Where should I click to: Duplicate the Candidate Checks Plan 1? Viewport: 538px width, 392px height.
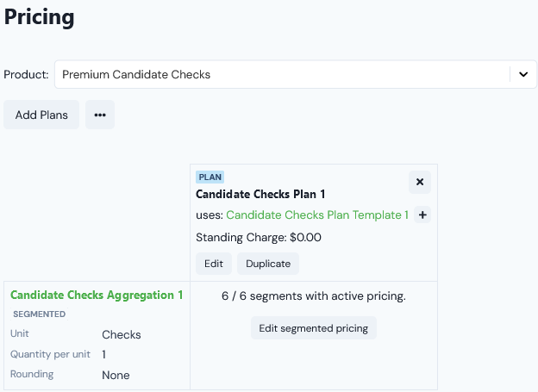(268, 264)
